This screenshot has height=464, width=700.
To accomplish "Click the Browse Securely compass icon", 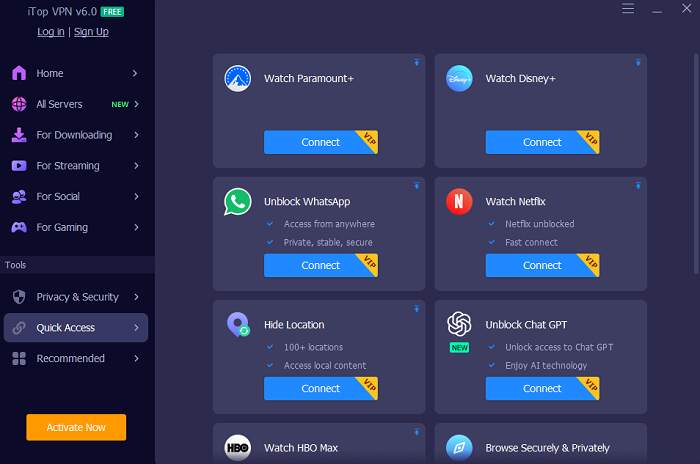I will [459, 448].
